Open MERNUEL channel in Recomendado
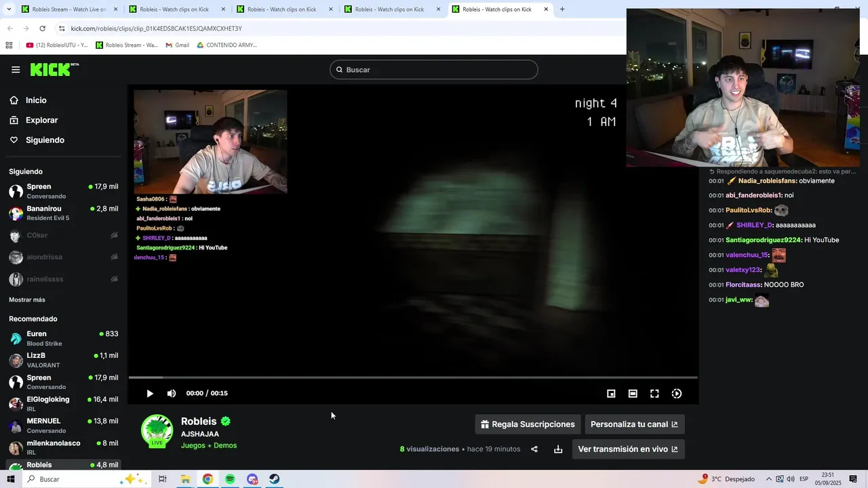Image resolution: width=868 pixels, height=488 pixels. click(x=64, y=425)
